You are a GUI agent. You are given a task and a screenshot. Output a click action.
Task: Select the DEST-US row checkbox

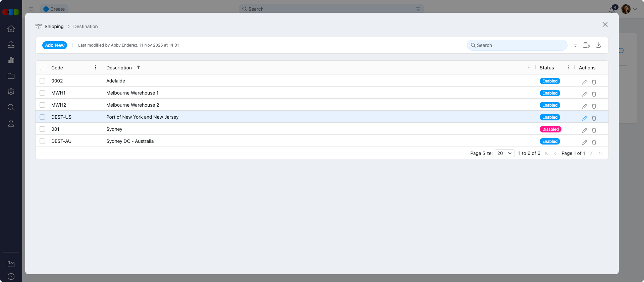[x=42, y=117]
